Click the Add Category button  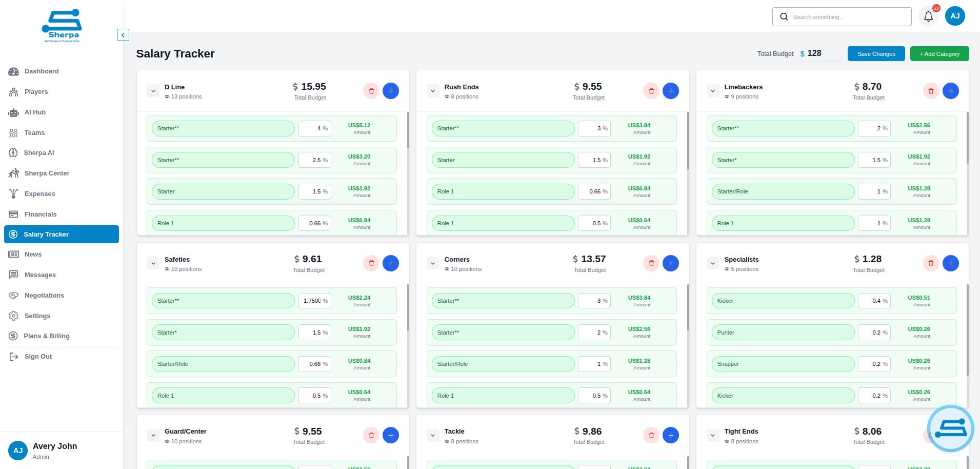pyautogui.click(x=939, y=54)
